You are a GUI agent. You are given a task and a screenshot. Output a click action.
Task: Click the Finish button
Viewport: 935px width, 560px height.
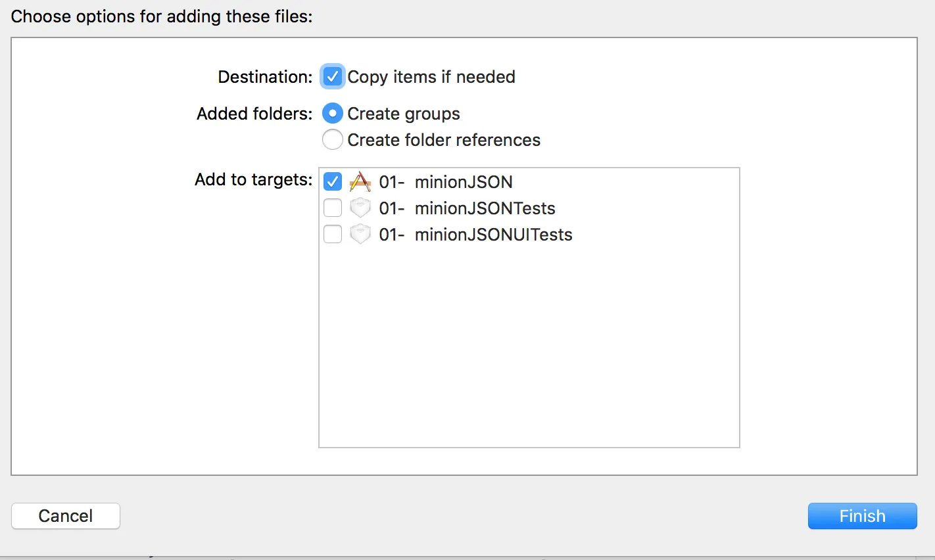click(x=862, y=516)
